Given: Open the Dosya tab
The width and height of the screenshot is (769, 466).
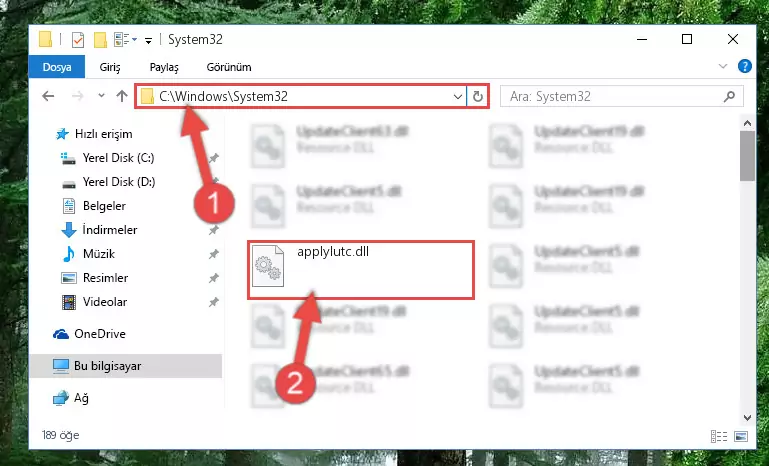Looking at the screenshot, I should [57, 67].
